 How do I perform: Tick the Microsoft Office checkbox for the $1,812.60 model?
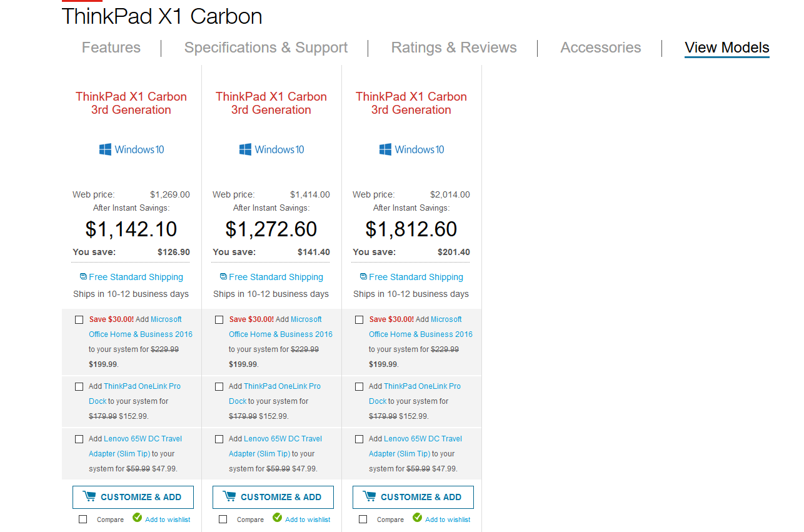[x=359, y=319]
